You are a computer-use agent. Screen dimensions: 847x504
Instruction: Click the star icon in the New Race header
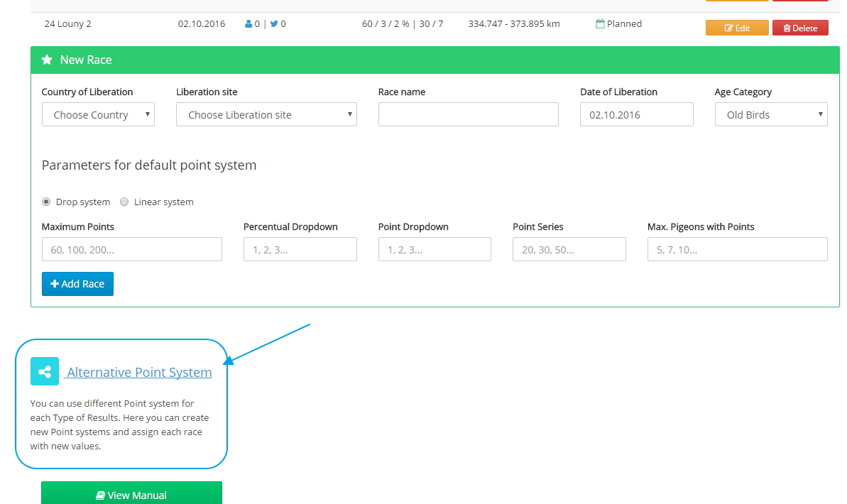(x=47, y=60)
